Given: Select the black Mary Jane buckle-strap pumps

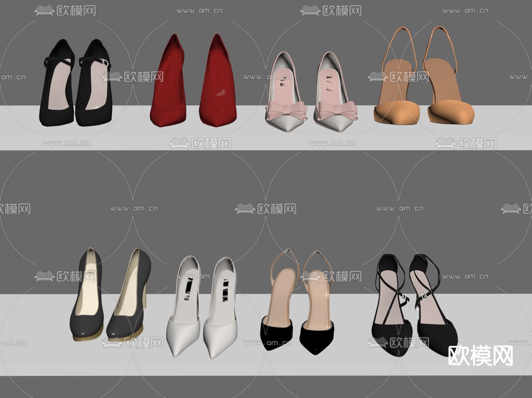Looking at the screenshot, I should pyautogui.click(x=76, y=82).
